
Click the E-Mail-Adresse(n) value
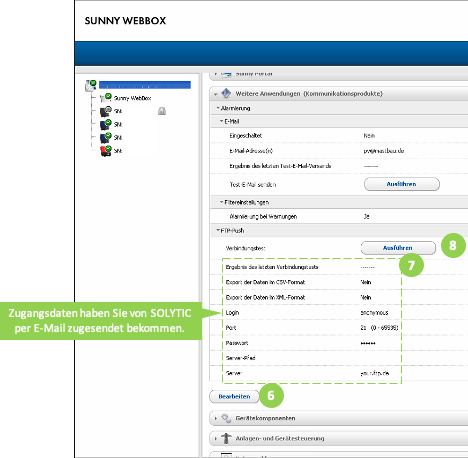click(x=384, y=151)
